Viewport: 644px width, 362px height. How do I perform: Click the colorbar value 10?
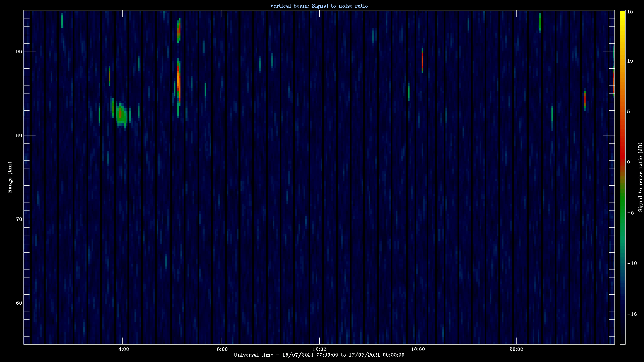pyautogui.click(x=630, y=61)
